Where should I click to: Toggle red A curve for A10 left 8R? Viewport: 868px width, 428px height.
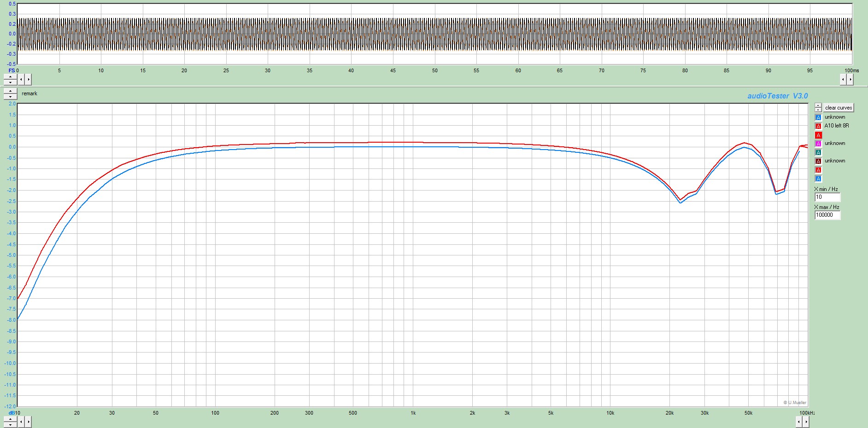point(818,126)
